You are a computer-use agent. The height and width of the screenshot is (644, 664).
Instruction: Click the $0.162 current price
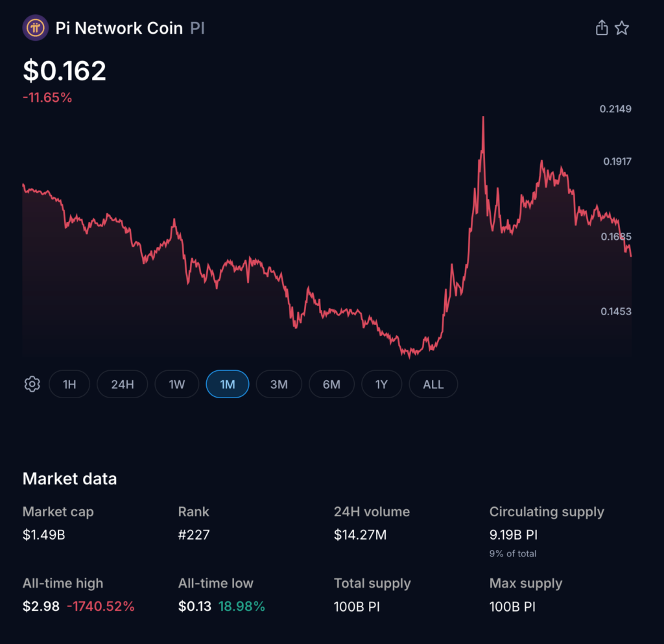click(x=65, y=71)
